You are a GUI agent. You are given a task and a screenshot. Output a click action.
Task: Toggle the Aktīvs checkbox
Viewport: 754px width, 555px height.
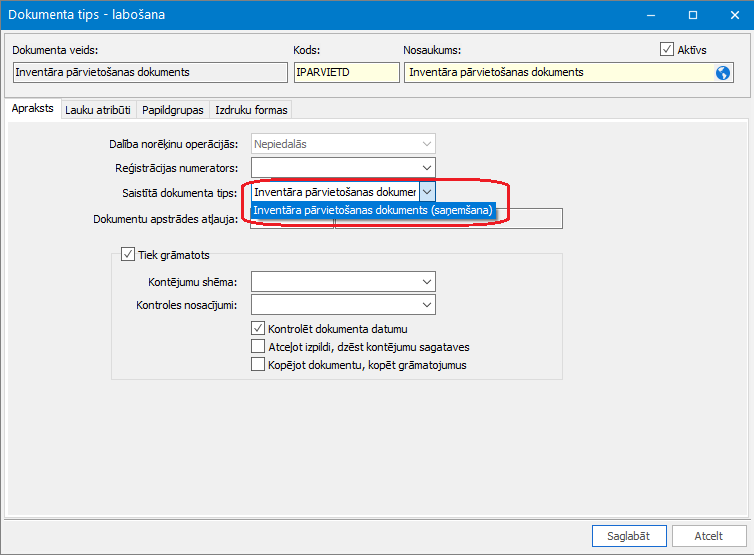(x=667, y=49)
